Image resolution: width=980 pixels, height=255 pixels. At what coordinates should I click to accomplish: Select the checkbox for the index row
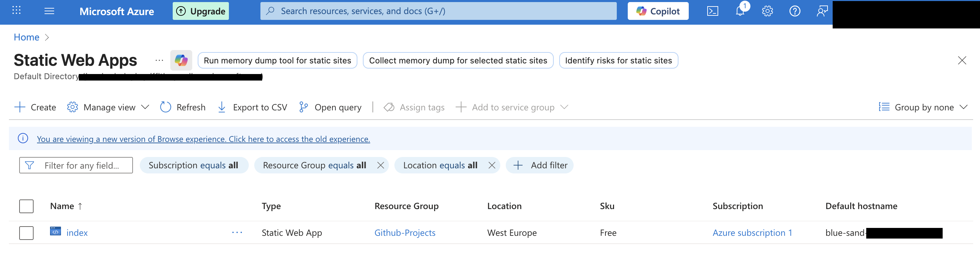coord(27,233)
